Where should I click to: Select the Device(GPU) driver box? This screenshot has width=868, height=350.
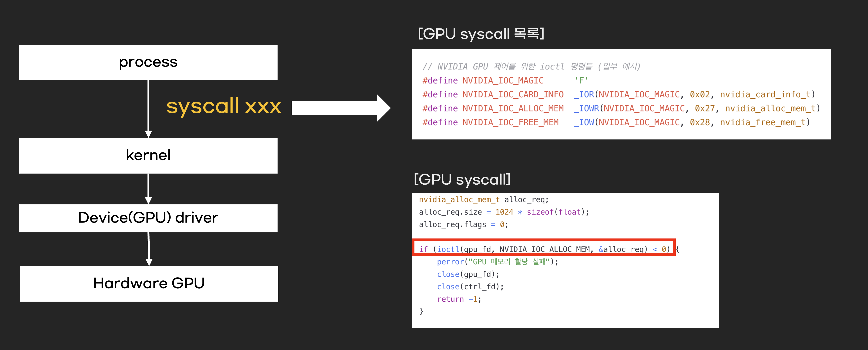coord(148,218)
